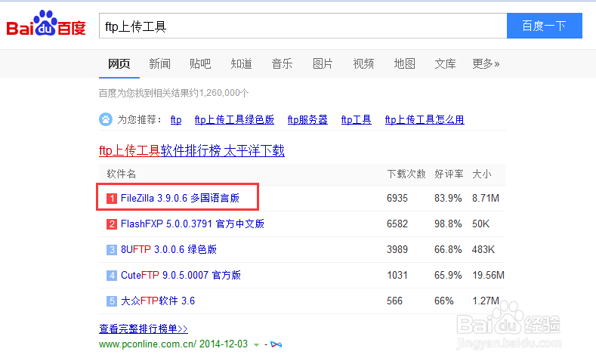596x364 pixels.
Task: Click the www.pconline.com.cn/ URL text
Action: point(147,344)
